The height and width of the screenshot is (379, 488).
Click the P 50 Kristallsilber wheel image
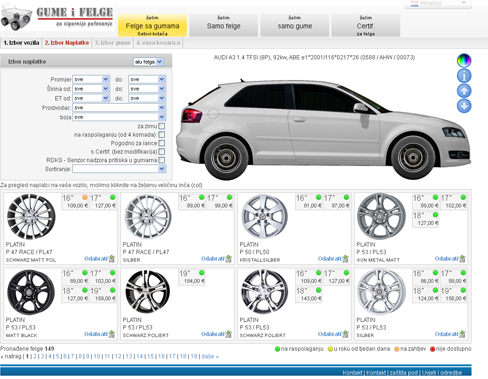[264, 217]
